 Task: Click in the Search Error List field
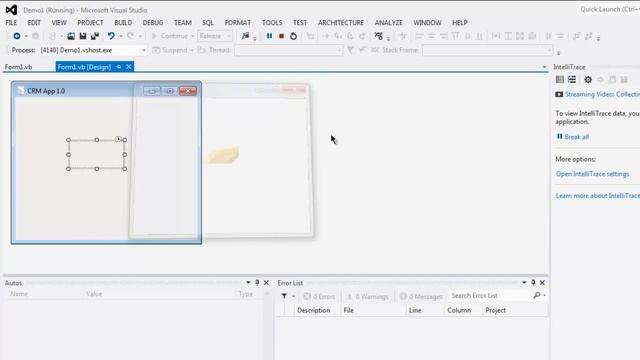[x=490, y=296]
